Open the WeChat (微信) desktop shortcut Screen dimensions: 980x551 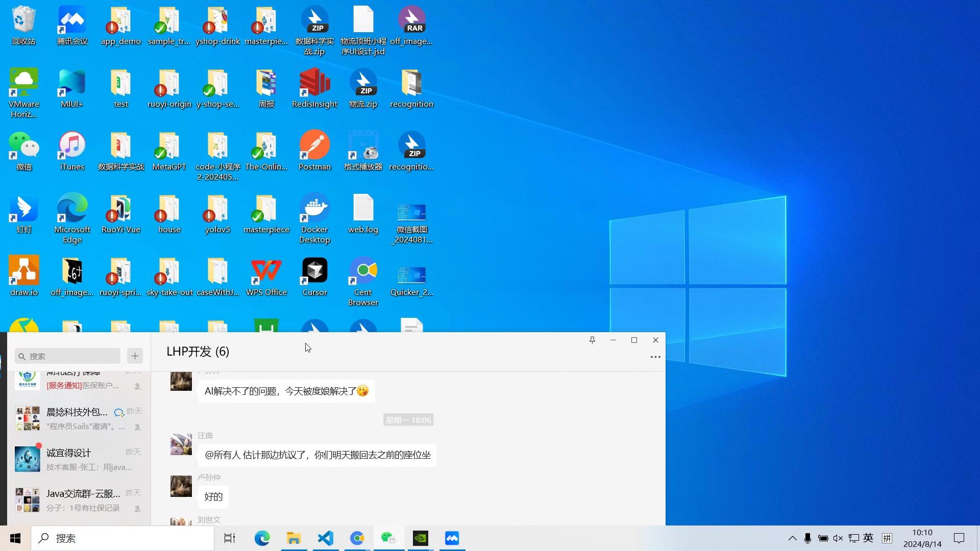tap(23, 151)
